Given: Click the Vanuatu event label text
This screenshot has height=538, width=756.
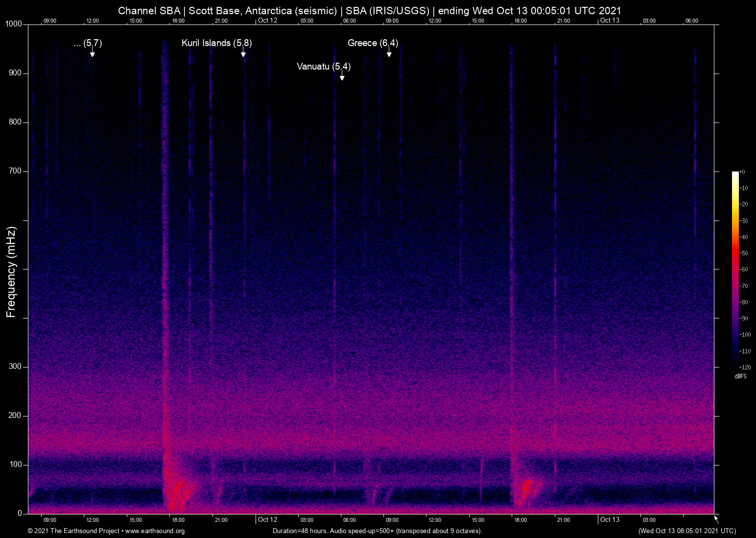Looking at the screenshot, I should (324, 67).
